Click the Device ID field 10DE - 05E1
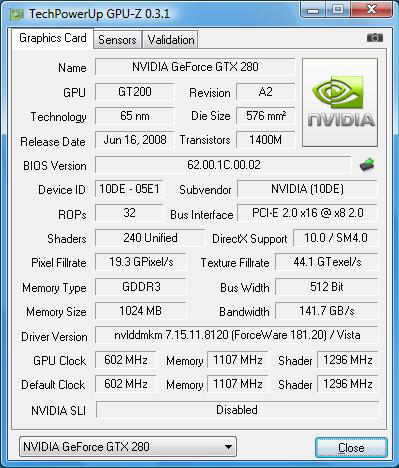The height and width of the screenshot is (468, 399). click(129, 189)
